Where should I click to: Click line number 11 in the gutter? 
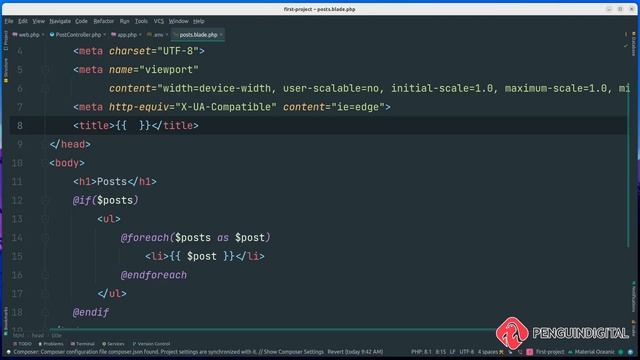point(17,182)
